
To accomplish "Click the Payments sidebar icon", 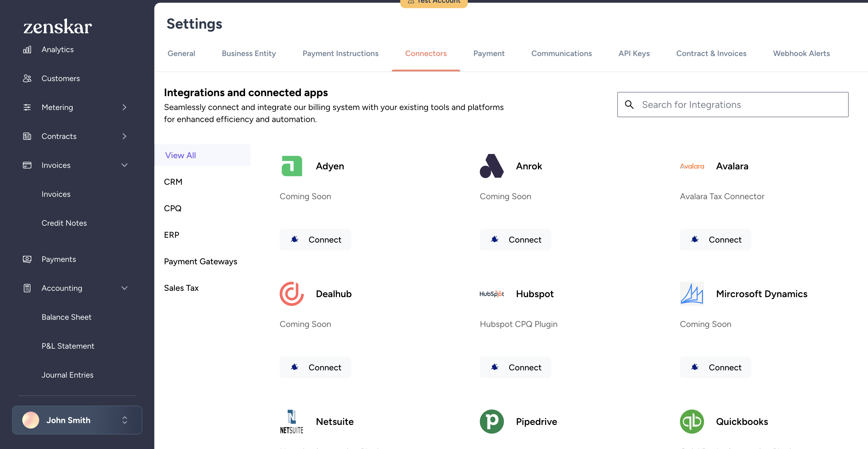I will click(27, 259).
